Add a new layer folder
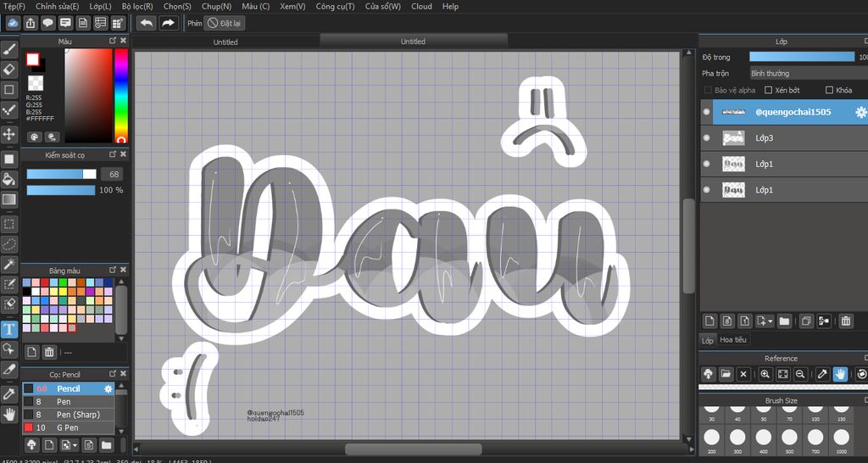 [x=784, y=321]
